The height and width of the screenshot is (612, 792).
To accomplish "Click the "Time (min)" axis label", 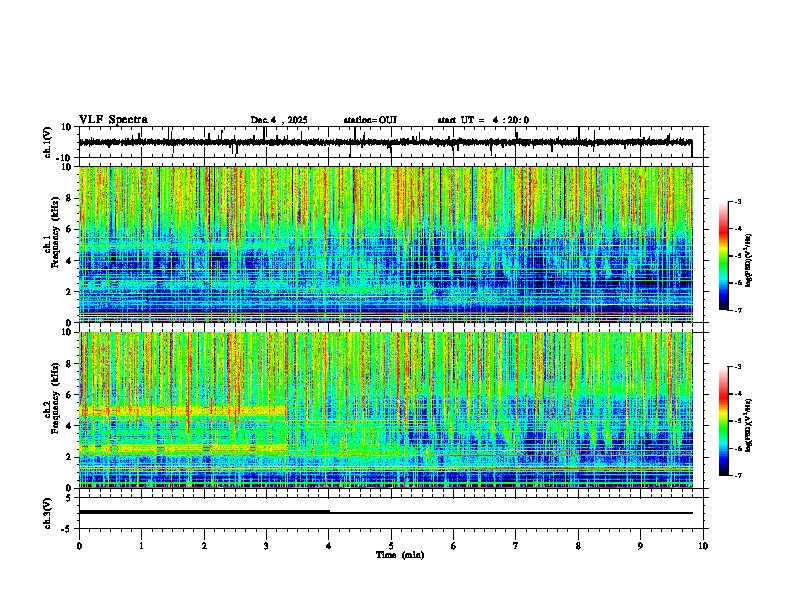I will [x=400, y=555].
